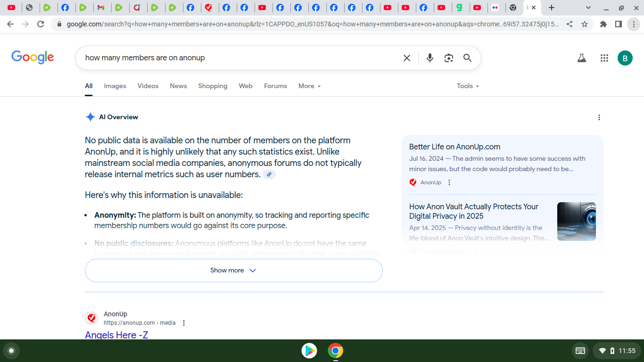Open the Tools dropdown

click(468, 86)
